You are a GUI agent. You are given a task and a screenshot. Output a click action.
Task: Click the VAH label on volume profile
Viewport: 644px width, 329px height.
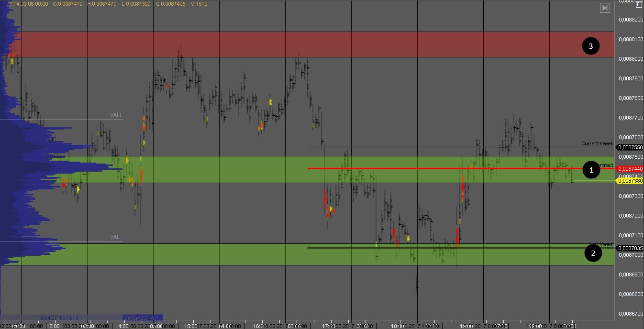point(115,115)
